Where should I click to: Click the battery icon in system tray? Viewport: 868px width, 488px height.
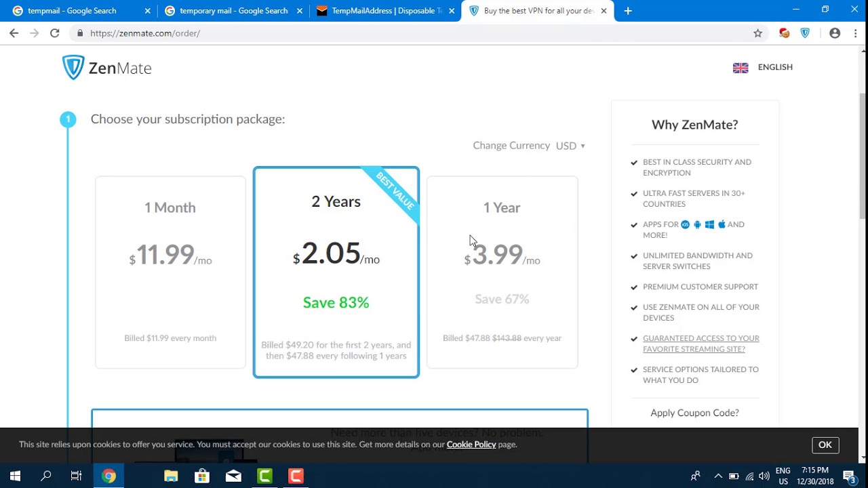(734, 476)
